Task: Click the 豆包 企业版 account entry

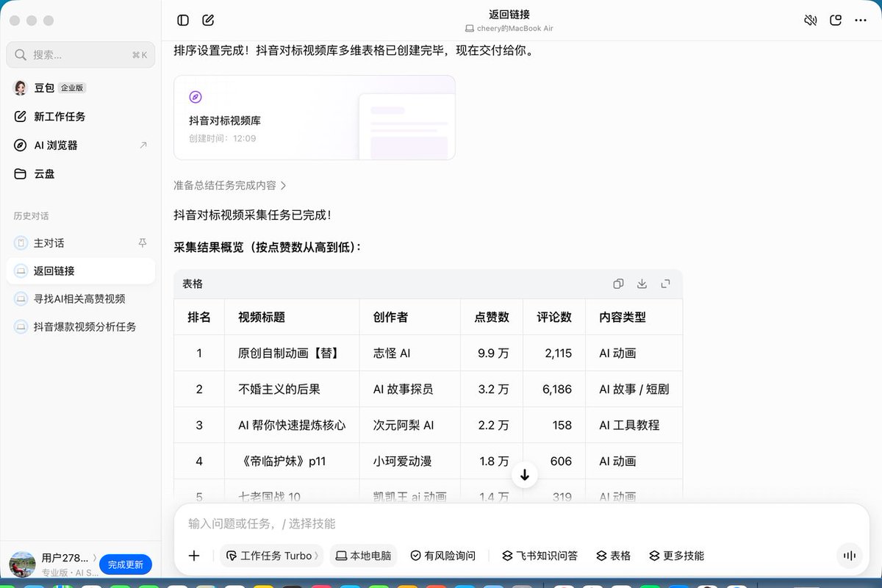Action: 81,87
